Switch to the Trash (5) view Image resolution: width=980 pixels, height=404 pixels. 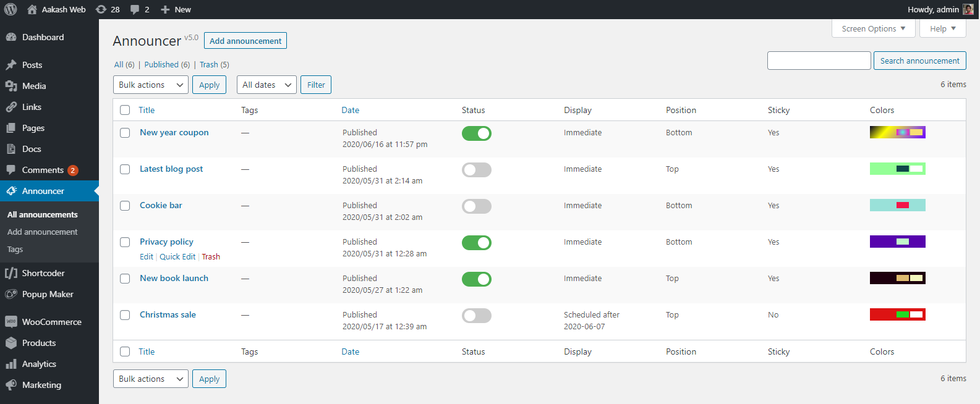point(214,64)
